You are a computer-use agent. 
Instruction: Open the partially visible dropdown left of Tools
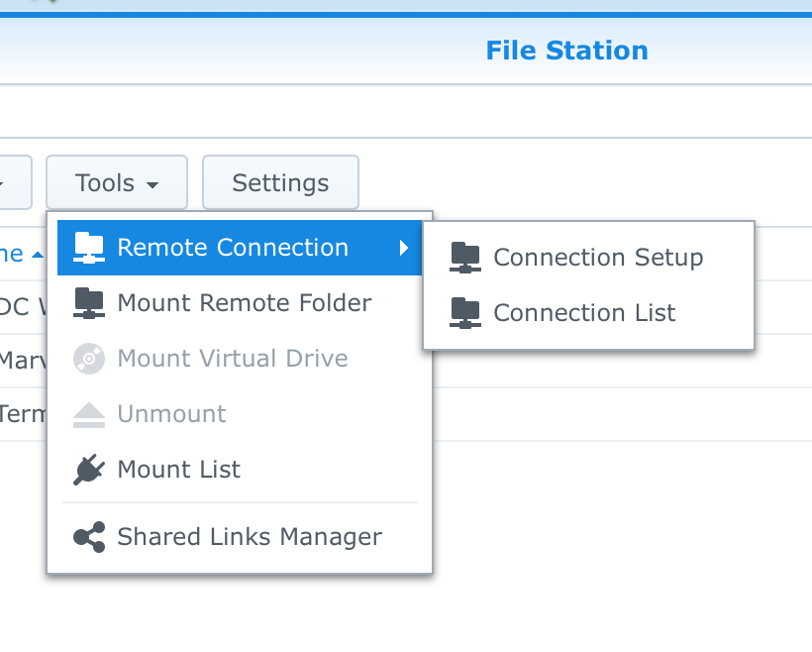[14, 183]
